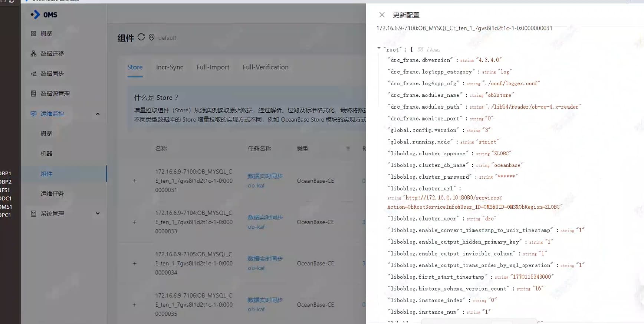Open 概览 with the grid icon in sidebar
The width and height of the screenshot is (644, 324).
click(46, 33)
